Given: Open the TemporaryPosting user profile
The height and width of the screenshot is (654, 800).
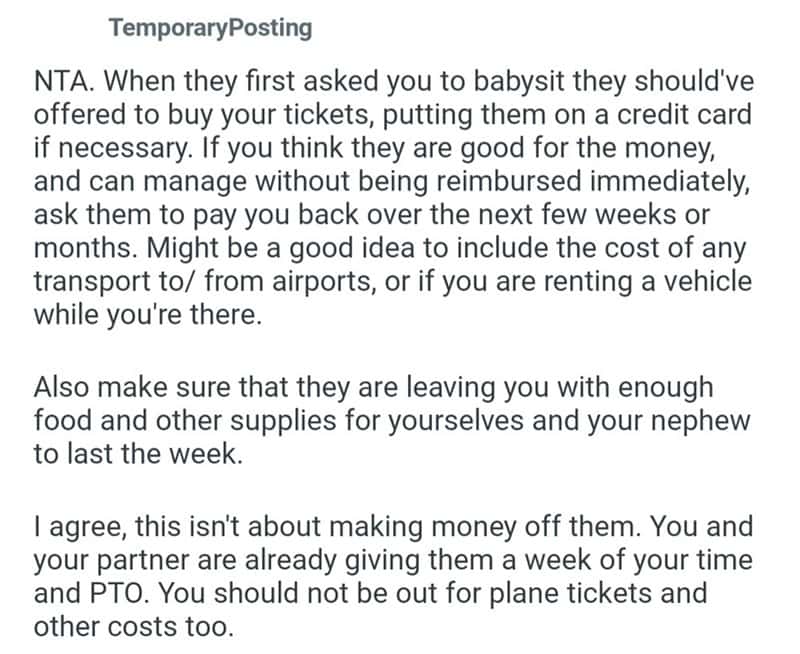Looking at the screenshot, I should coord(209,28).
